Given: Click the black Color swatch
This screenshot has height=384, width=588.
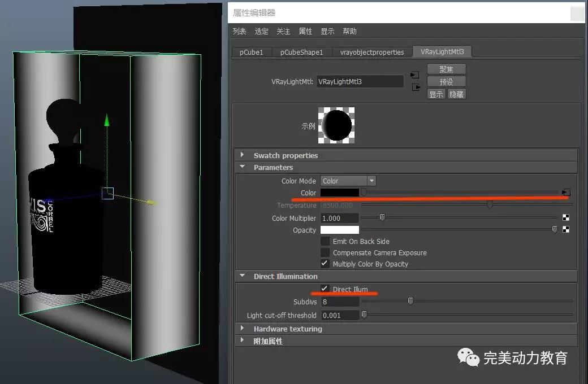Looking at the screenshot, I should point(340,193).
